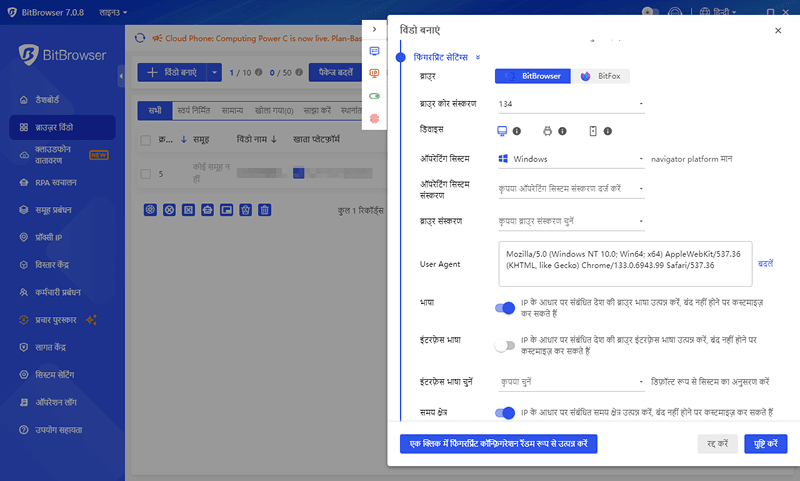Image resolution: width=800 pixels, height=481 pixels.
Task: Open the ब्राउज़र संस्करण selection dropdown
Action: pyautogui.click(x=570, y=221)
